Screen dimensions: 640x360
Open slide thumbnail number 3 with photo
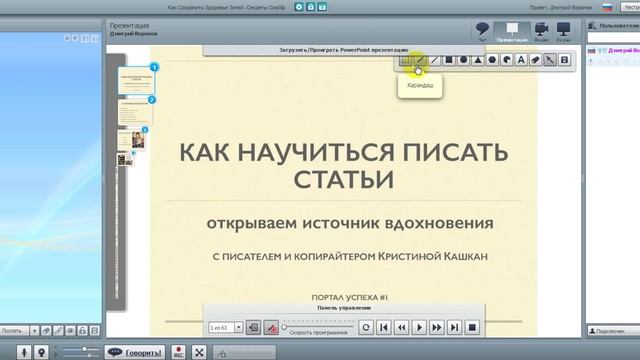(x=131, y=140)
